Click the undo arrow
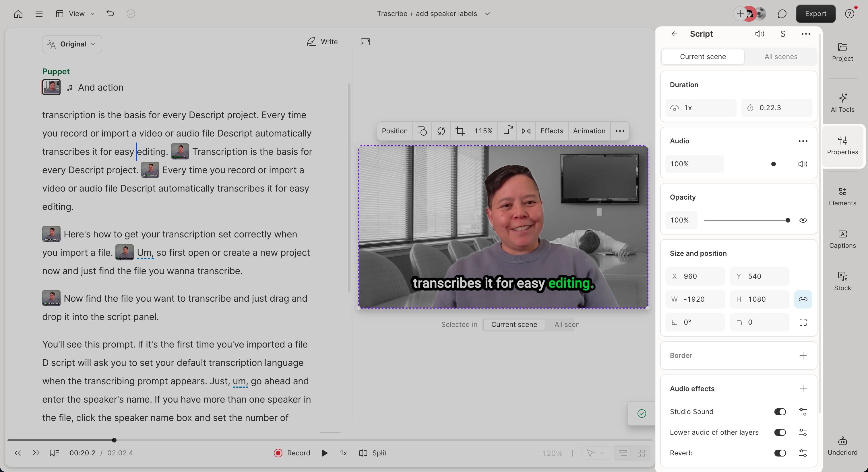 pos(110,14)
